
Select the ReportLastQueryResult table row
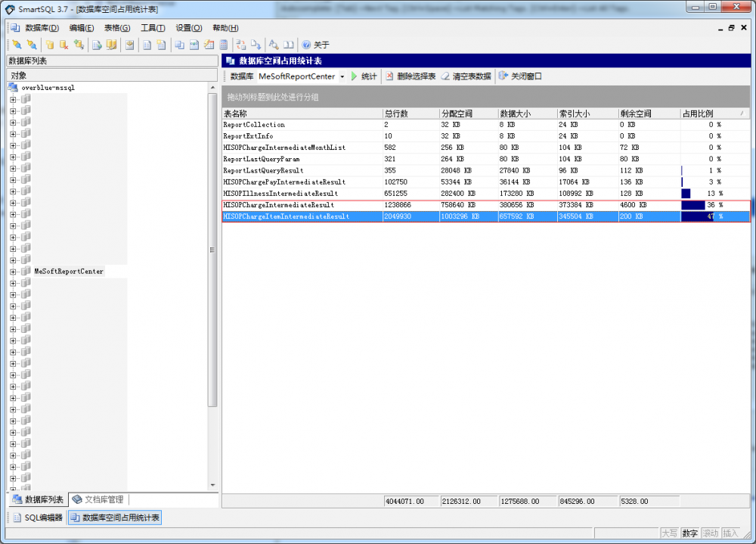(263, 170)
